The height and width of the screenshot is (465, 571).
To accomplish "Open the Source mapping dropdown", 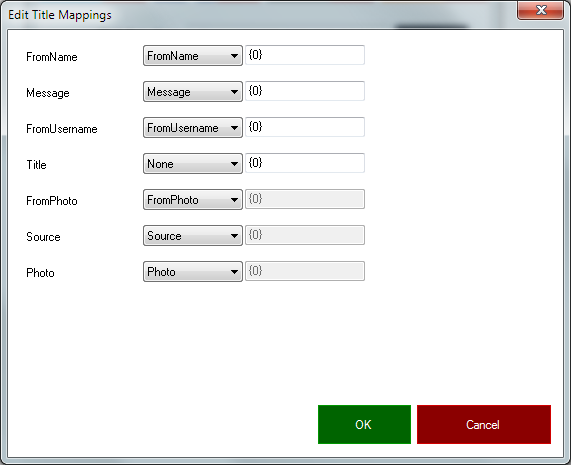I will 193,236.
